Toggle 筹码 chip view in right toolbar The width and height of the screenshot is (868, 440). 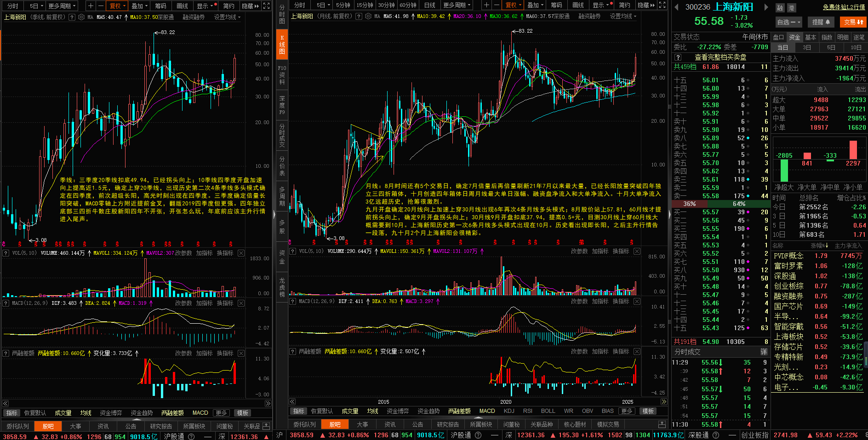[x=556, y=5]
